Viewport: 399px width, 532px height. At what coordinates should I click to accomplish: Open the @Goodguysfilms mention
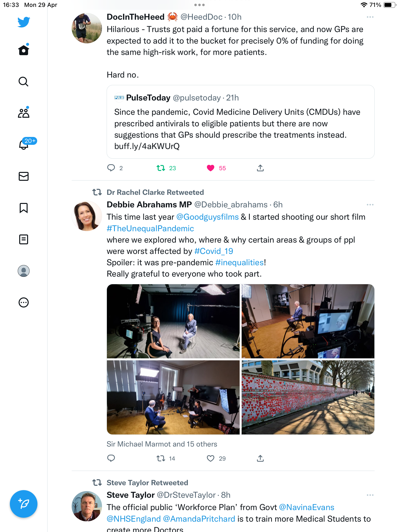pyautogui.click(x=207, y=217)
